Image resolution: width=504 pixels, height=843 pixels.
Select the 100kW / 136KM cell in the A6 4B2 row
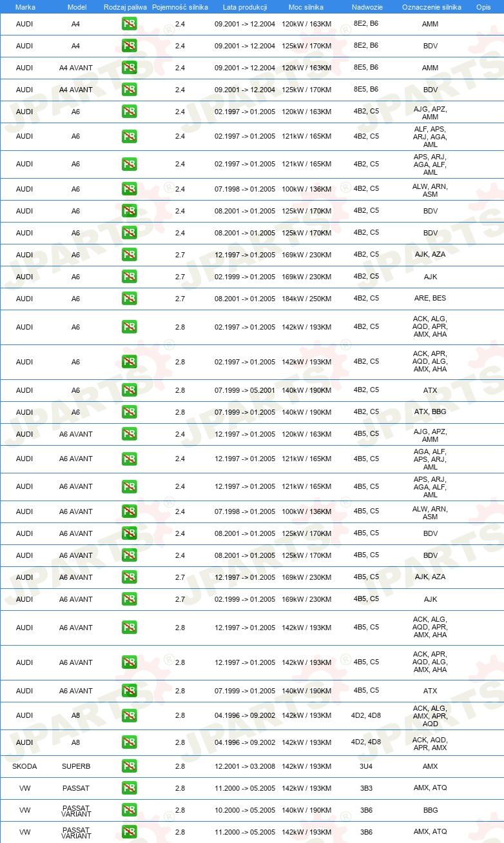coord(307,189)
